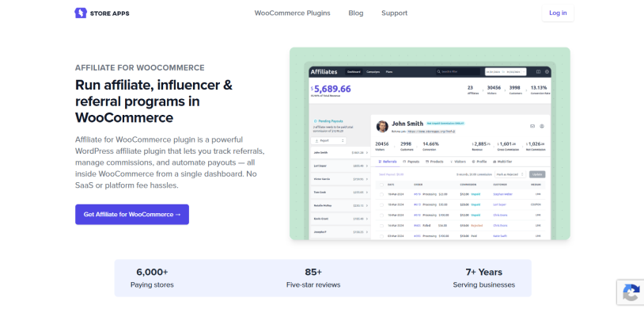Select the Dashboard tab in Affiliates header
The image size is (644, 309).
tap(354, 71)
